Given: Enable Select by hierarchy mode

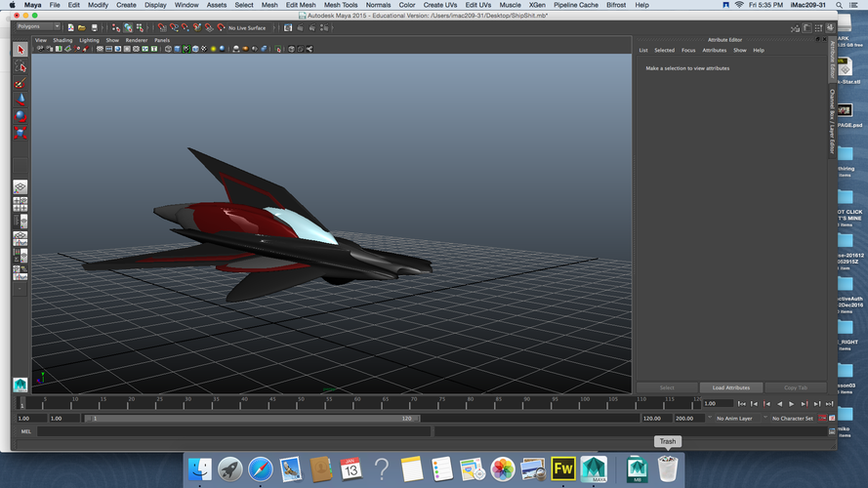Looking at the screenshot, I should (116, 27).
